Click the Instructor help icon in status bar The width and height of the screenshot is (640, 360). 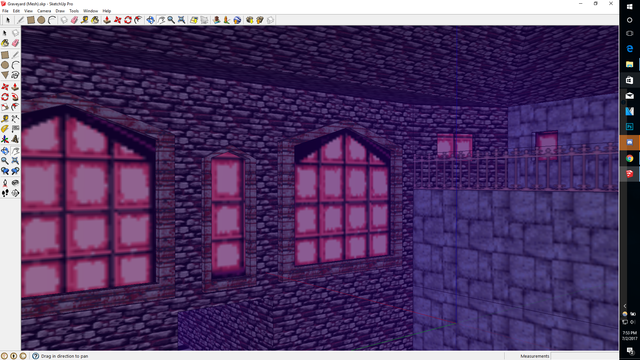(36, 356)
